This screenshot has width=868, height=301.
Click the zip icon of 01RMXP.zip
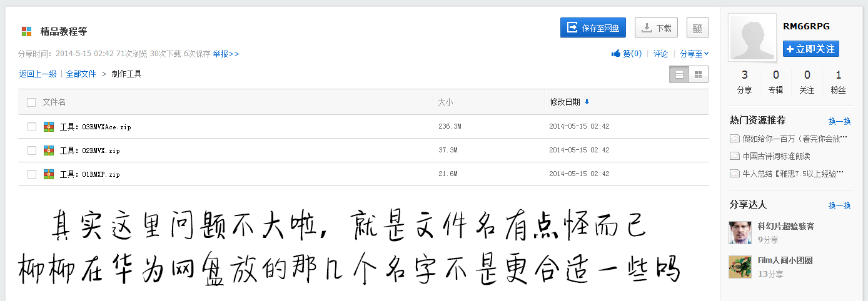(49, 174)
